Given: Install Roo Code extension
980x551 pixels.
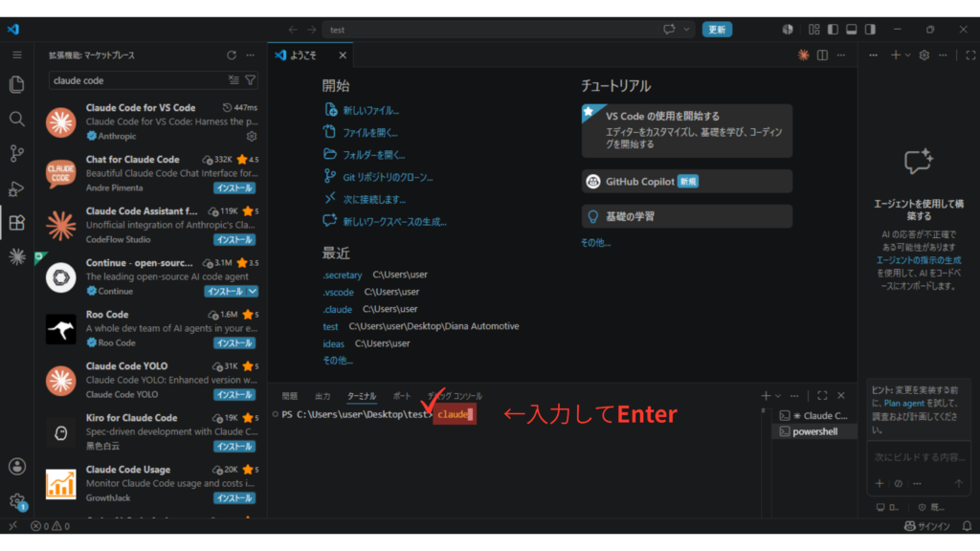Looking at the screenshot, I should [234, 343].
